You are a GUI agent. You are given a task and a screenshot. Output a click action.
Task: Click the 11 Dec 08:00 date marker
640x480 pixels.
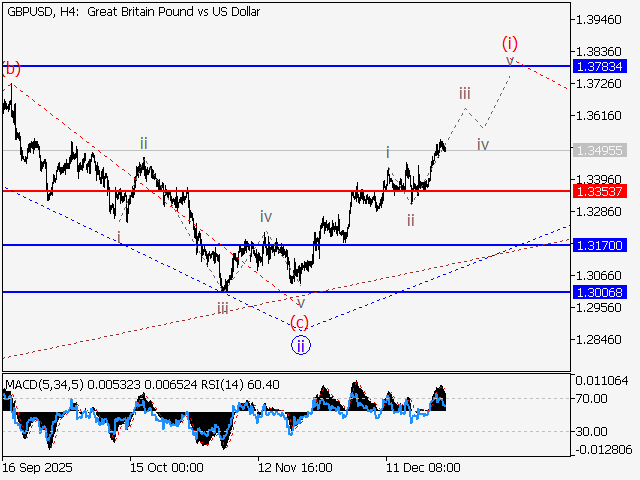tap(424, 467)
